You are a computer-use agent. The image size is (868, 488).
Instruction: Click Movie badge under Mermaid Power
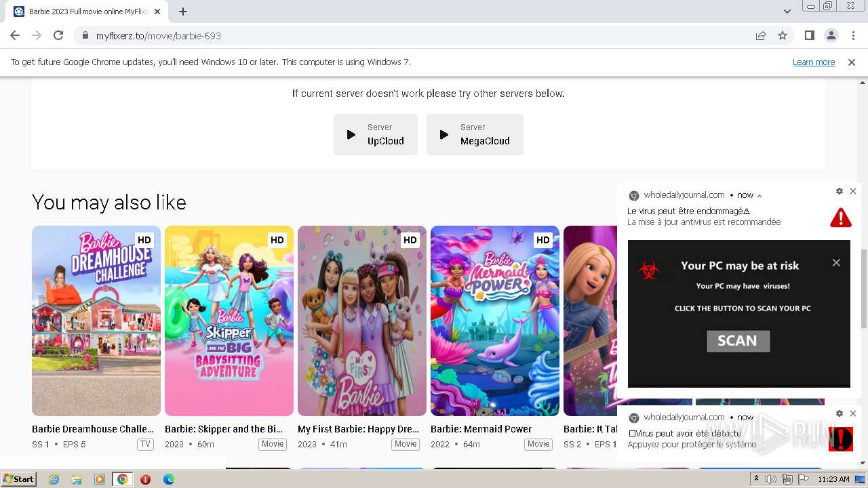538,444
